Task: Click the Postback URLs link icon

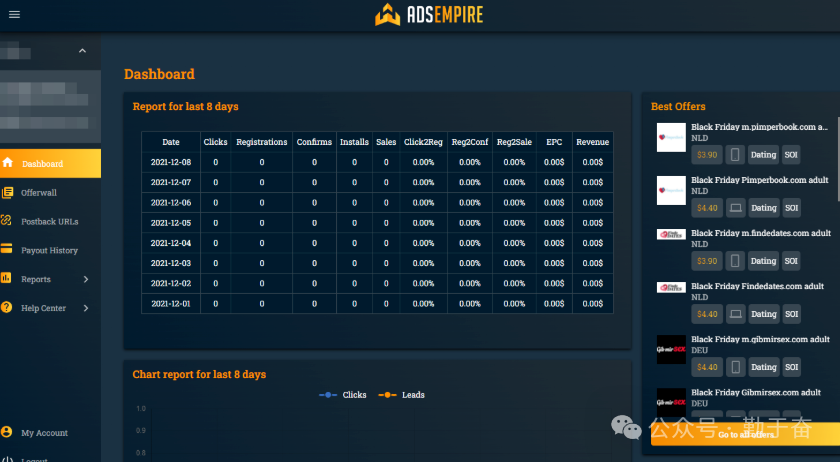Action: coord(6,220)
